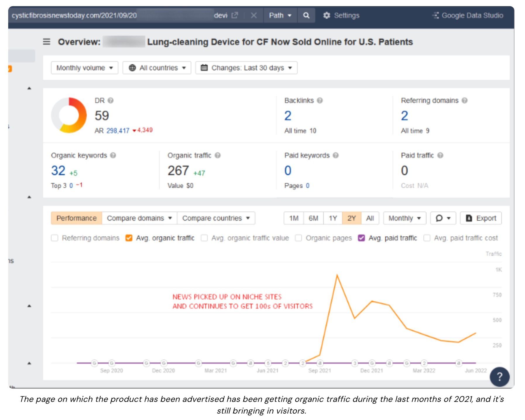Switch to the Performance tab
Screen dimensions: 525x420
(x=76, y=218)
